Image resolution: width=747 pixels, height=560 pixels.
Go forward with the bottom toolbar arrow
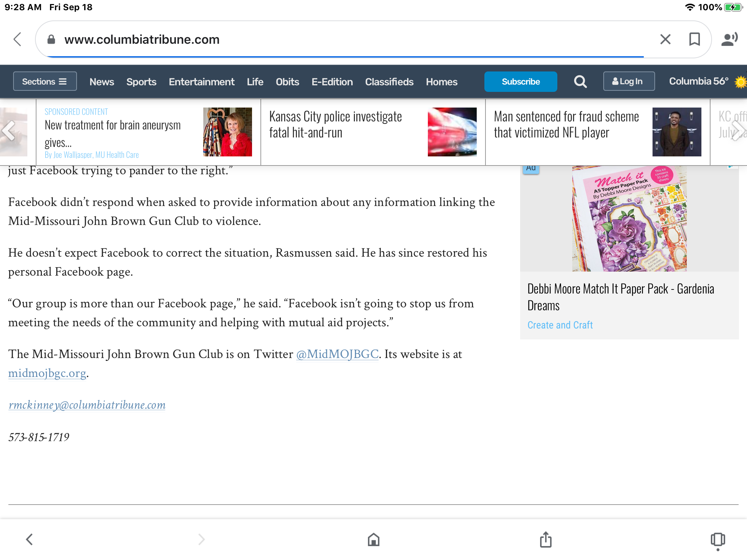coord(201,539)
